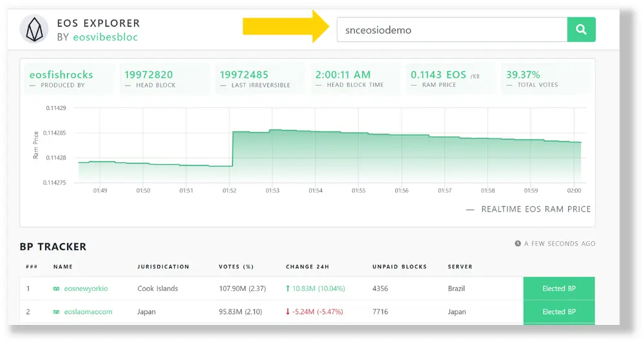This screenshot has width=644, height=343.
Task: Click the green up arrow in eosnewyorkio row
Action: click(x=287, y=288)
